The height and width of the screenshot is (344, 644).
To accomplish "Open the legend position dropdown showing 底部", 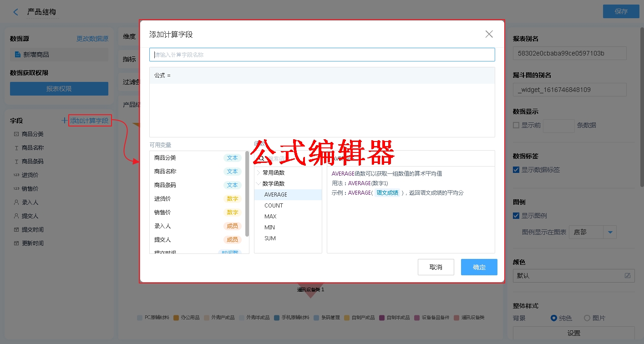I will click(x=610, y=232).
